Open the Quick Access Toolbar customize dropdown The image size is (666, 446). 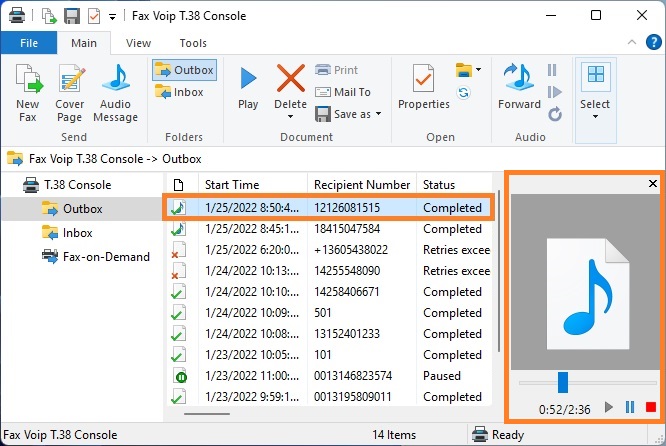click(113, 17)
